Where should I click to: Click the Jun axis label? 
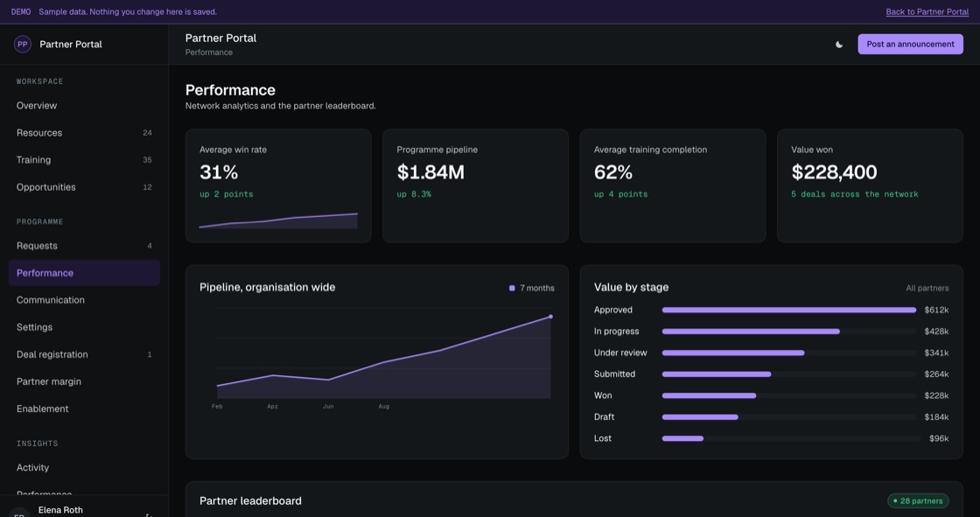328,407
